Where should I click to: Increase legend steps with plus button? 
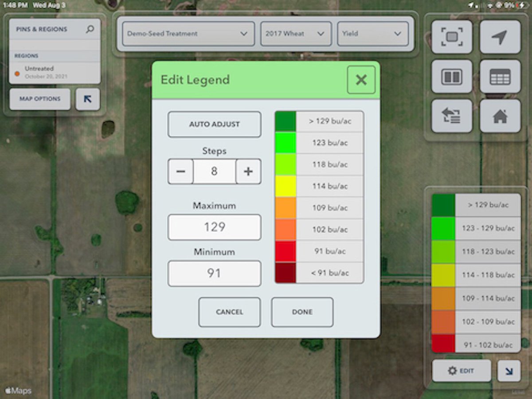pos(248,172)
